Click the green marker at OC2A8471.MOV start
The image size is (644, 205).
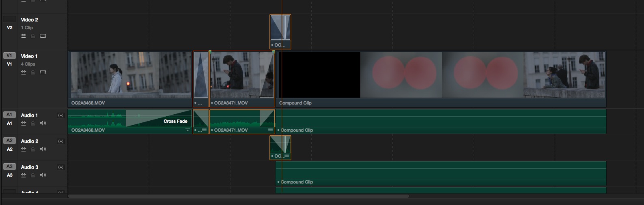(210, 52)
